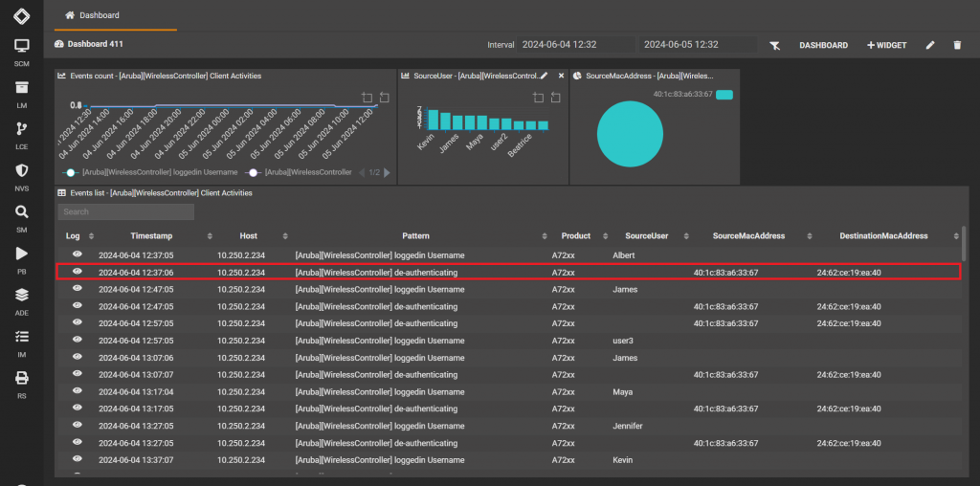The width and height of the screenshot is (980, 486).
Task: Open the SCM module in sidebar
Action: pos(22,52)
